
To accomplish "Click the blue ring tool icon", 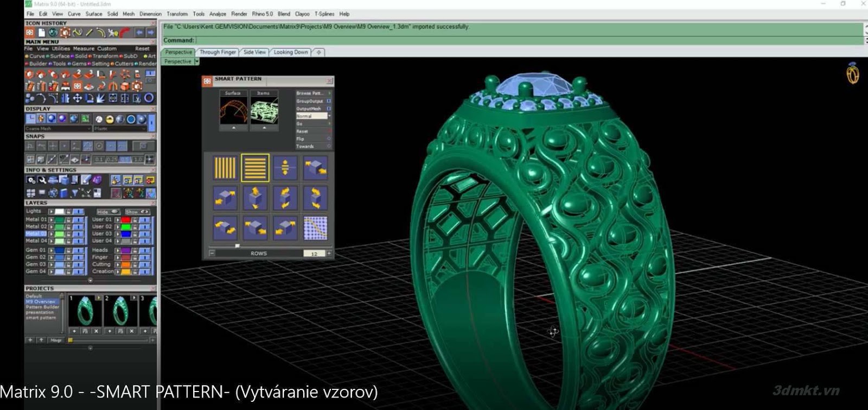I will click(149, 98).
